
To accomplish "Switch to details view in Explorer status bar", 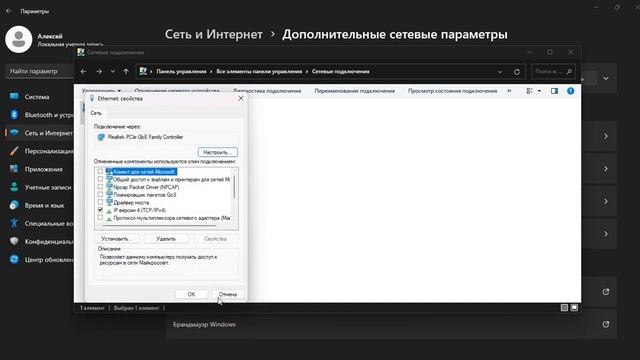I will [564, 308].
